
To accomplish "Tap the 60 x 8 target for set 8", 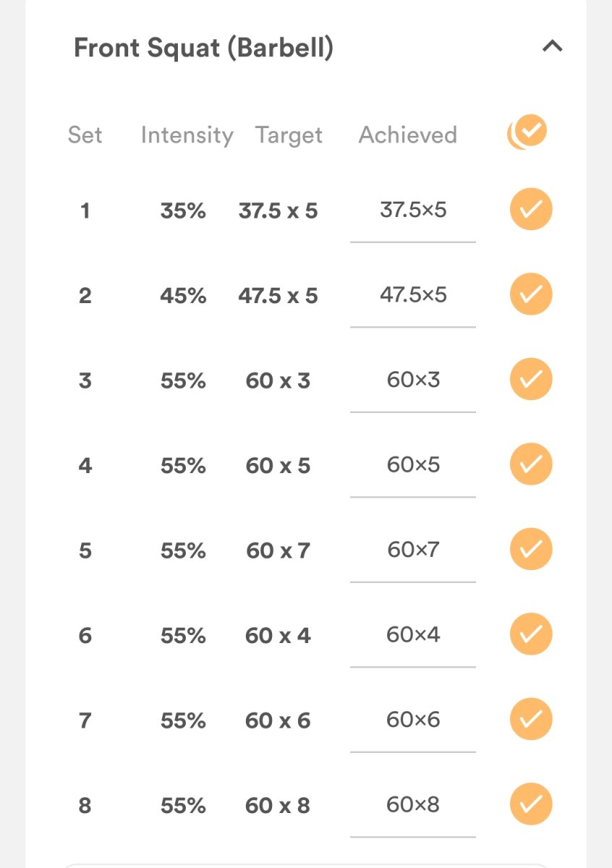I will 278,806.
